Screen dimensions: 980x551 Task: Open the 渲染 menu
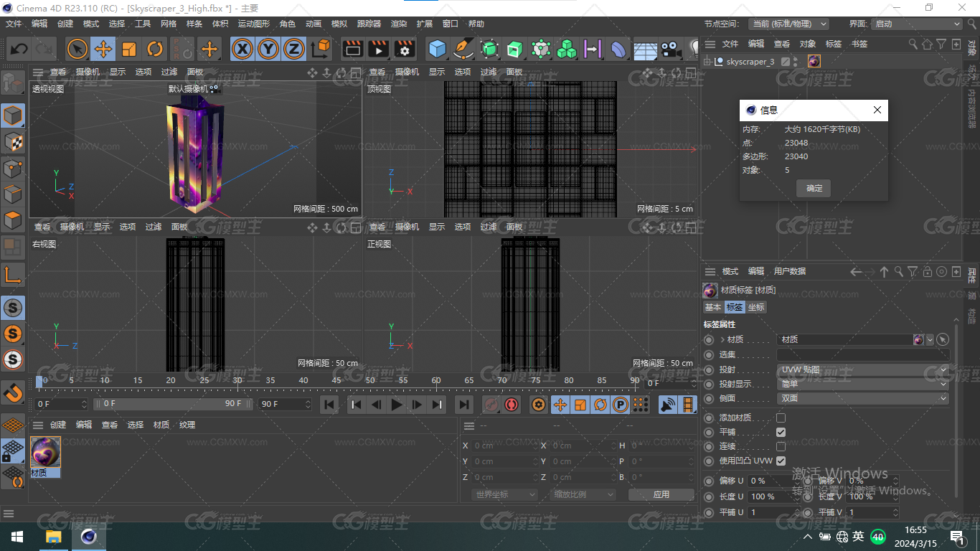[x=399, y=24]
